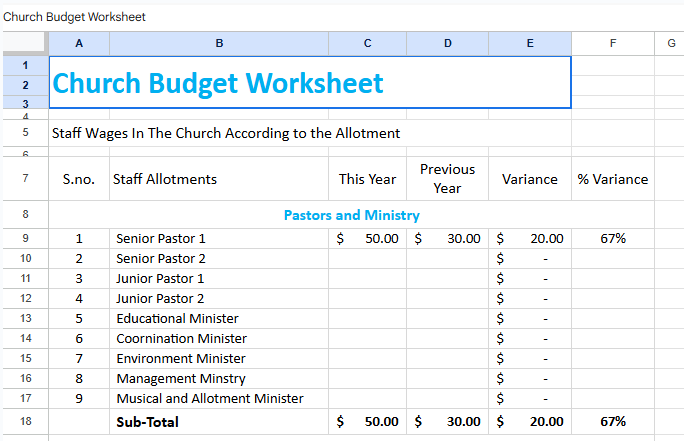Screen dimensions: 684x441
Task: Click Senior Pastor 1 Previous Year $30.00
Action: [448, 239]
